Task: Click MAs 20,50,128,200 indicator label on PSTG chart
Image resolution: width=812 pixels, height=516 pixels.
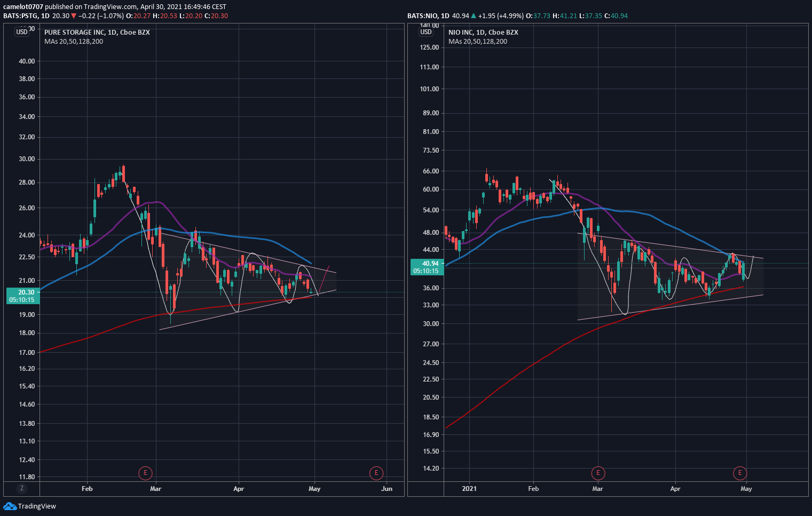Action: [74, 41]
